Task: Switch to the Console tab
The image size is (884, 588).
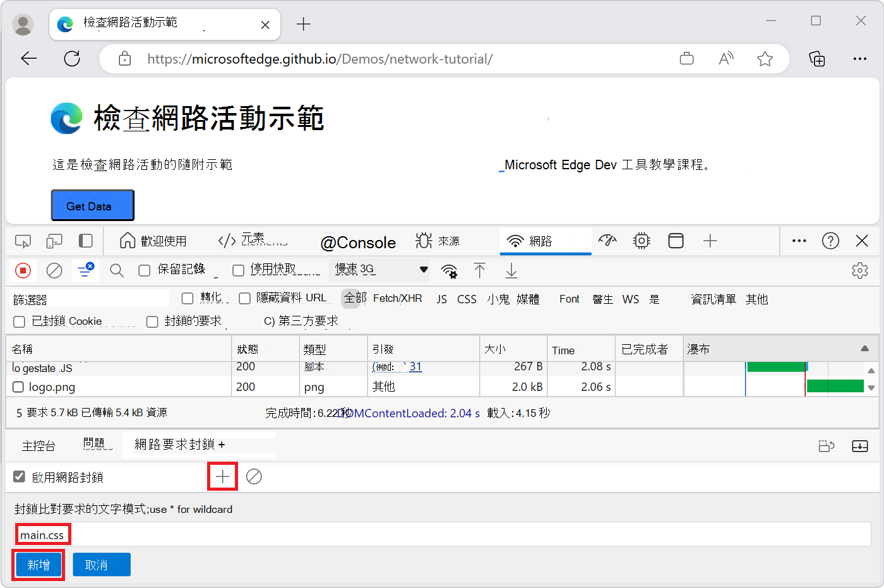Action: 358,243
